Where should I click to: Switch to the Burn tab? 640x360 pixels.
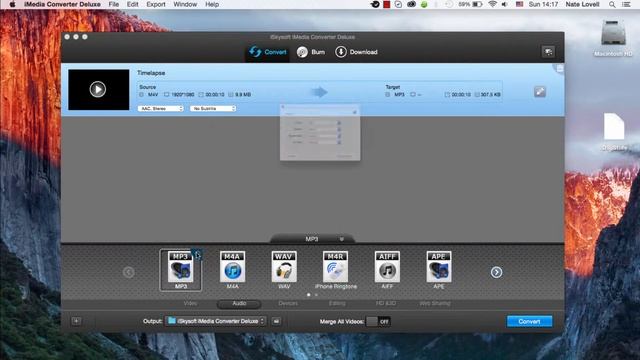click(311, 52)
